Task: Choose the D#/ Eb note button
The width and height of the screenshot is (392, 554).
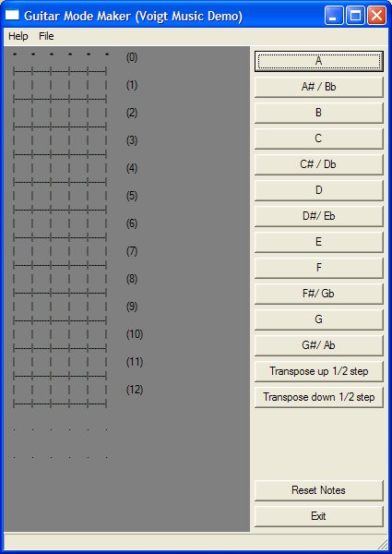Action: point(318,216)
